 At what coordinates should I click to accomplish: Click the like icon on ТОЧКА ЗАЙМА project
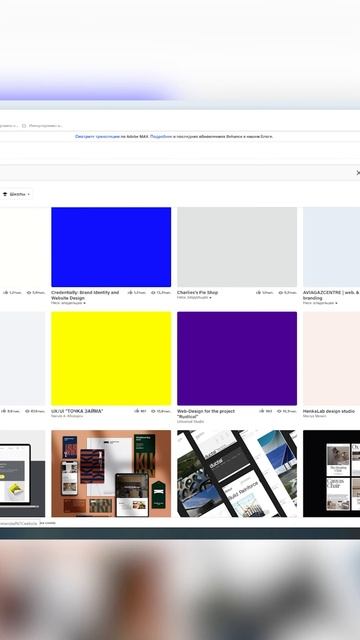(137, 411)
